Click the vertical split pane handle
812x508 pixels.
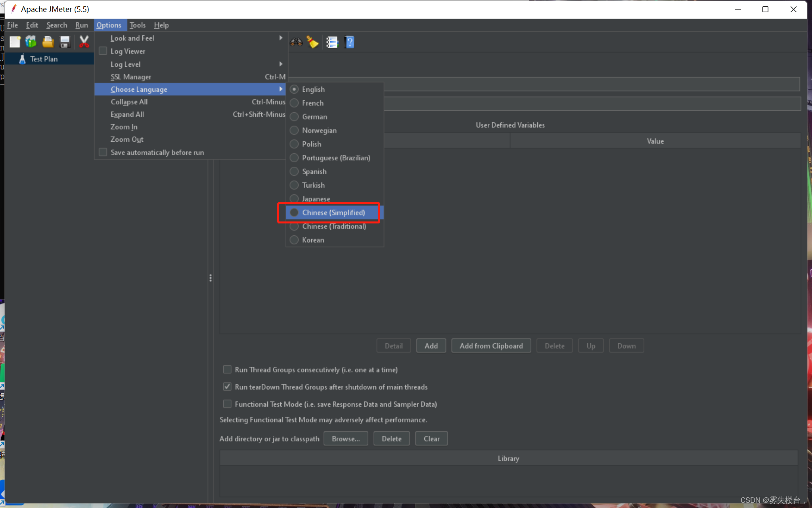pos(210,278)
